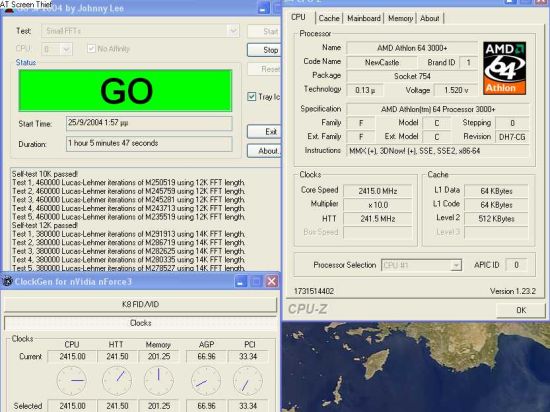Click the Clocks button in ClockGen
This screenshot has width=550, height=412.
[140, 323]
